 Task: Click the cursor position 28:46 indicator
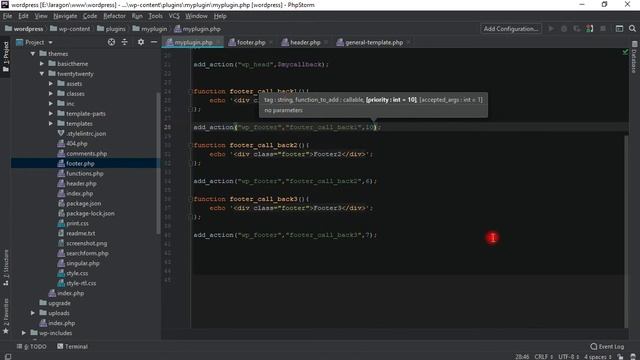(522, 357)
